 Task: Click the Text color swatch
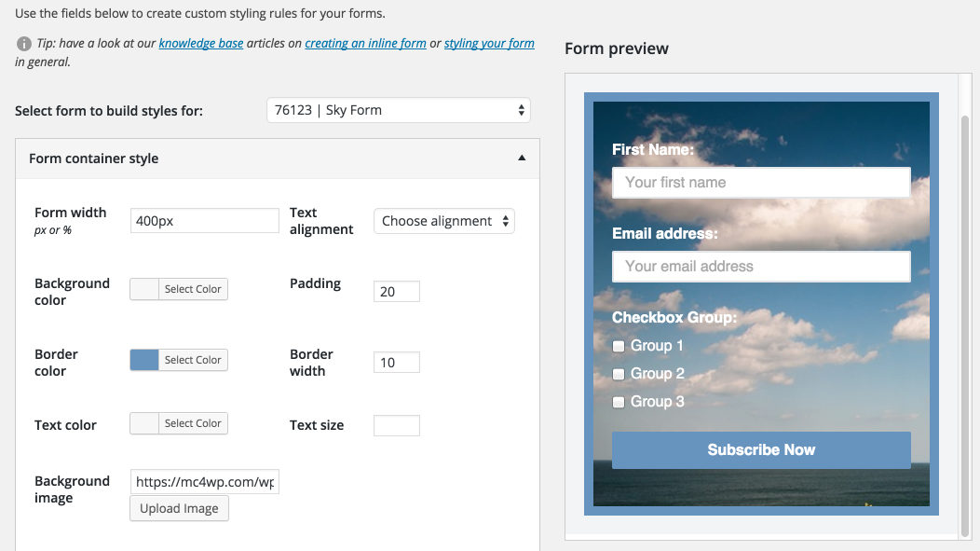click(144, 423)
